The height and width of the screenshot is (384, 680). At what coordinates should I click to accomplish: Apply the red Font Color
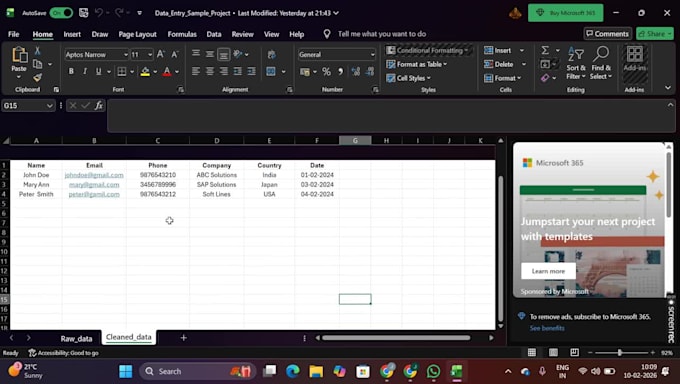[167, 72]
